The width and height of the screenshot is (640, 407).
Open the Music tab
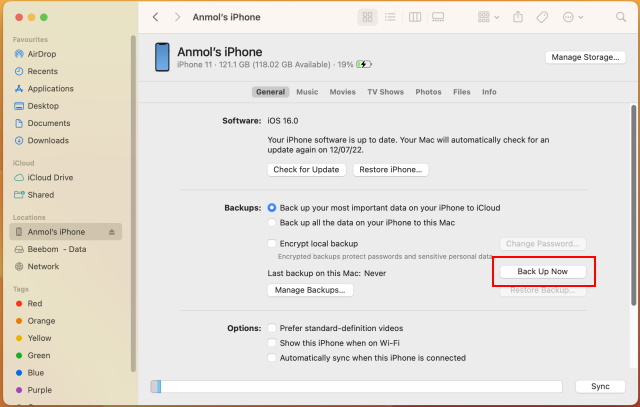pos(307,92)
